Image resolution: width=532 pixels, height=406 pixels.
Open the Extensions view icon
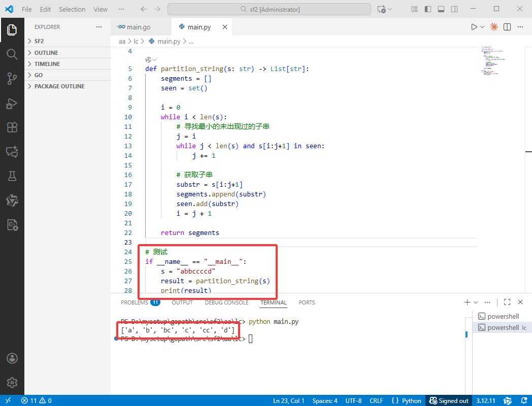12,127
